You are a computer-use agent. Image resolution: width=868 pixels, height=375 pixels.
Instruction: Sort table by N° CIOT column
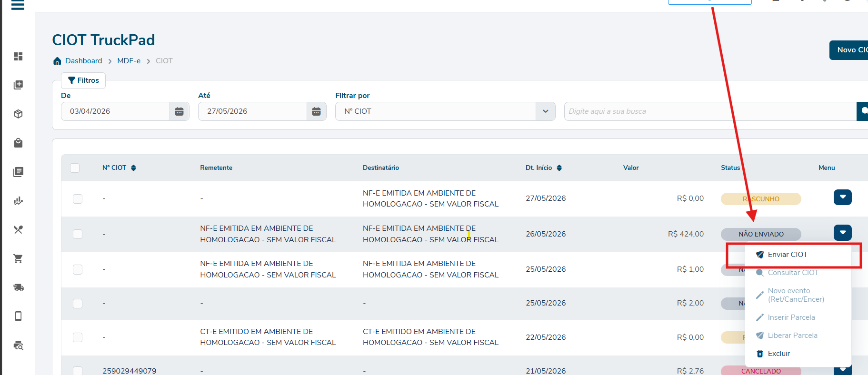click(134, 168)
